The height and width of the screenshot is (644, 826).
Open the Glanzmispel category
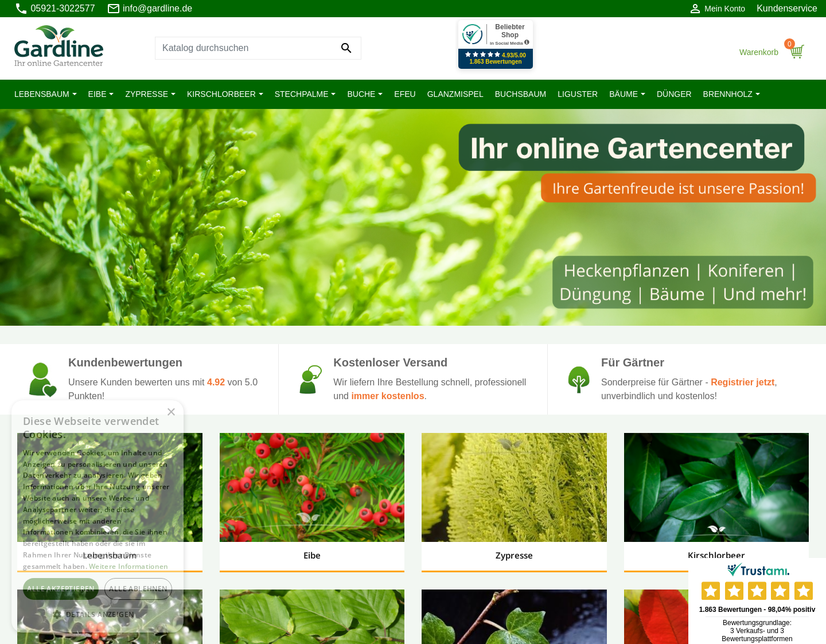(455, 94)
